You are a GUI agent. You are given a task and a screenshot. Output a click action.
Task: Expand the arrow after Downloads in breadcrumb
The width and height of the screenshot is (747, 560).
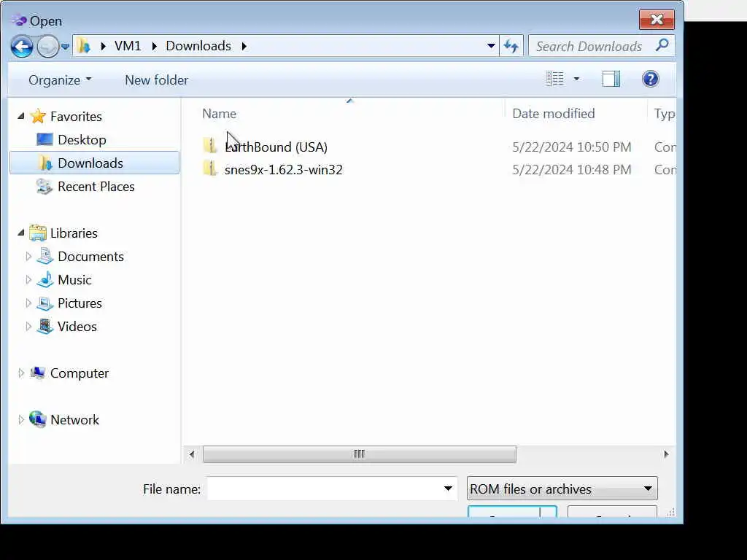244,46
